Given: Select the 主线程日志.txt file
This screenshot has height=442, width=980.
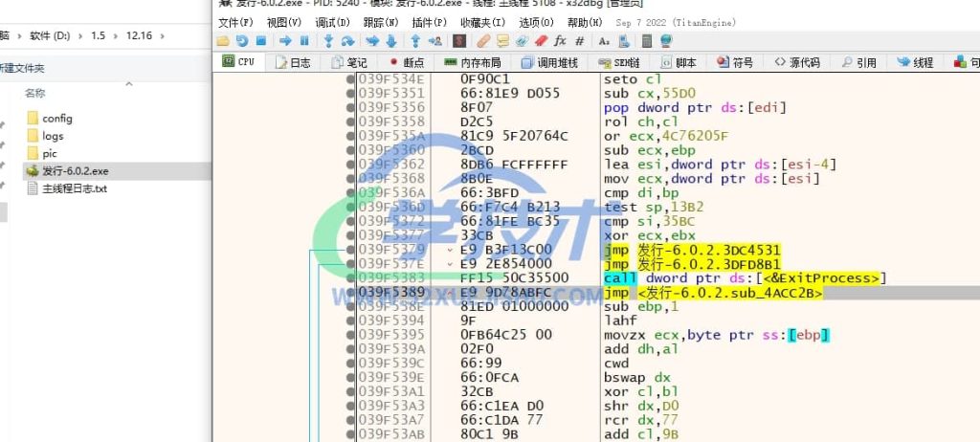Looking at the screenshot, I should [75, 188].
